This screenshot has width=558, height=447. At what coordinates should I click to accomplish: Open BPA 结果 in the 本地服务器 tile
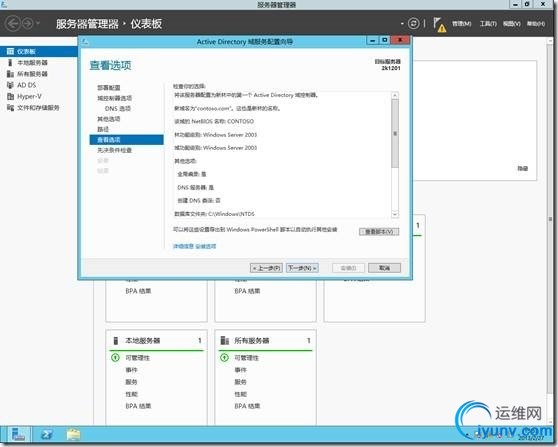click(138, 406)
